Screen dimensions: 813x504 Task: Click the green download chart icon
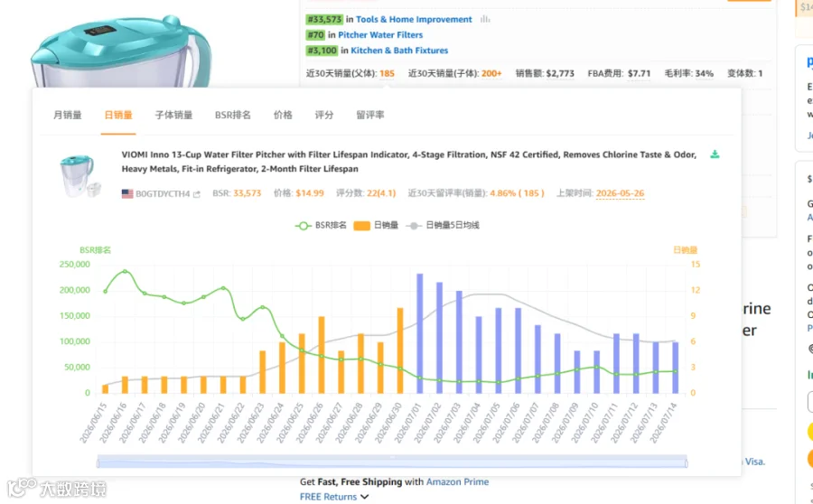point(715,154)
